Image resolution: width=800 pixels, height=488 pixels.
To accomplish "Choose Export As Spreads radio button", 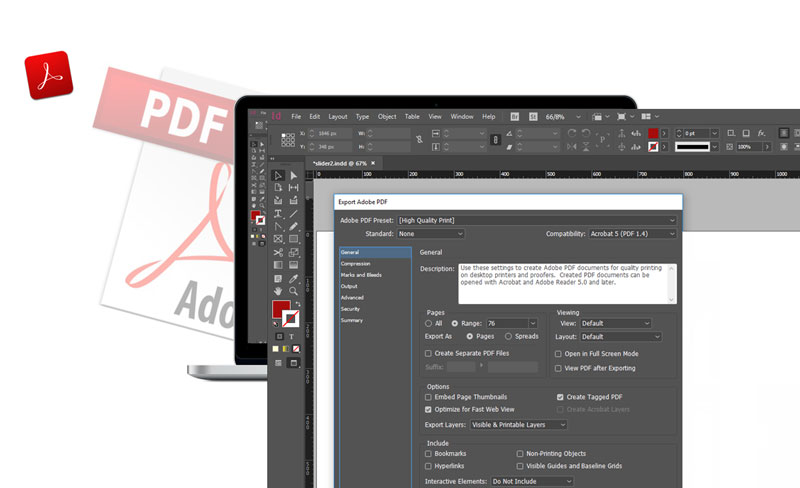I will (x=508, y=336).
